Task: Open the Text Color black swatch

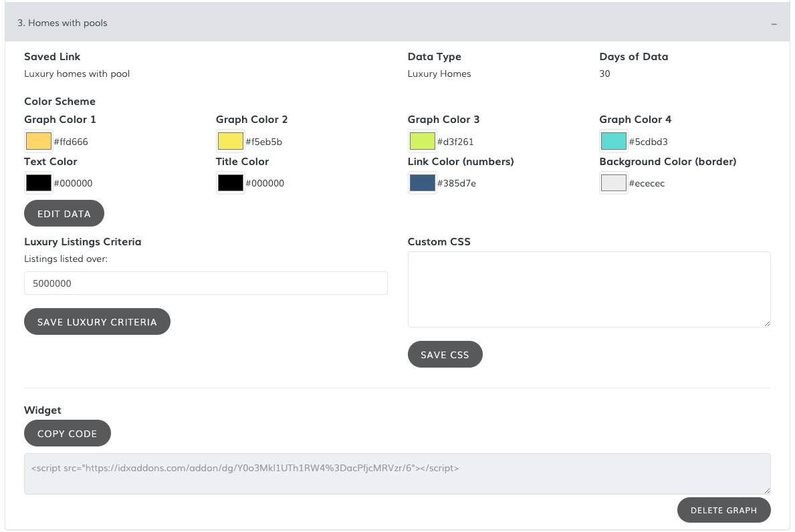Action: [38, 182]
